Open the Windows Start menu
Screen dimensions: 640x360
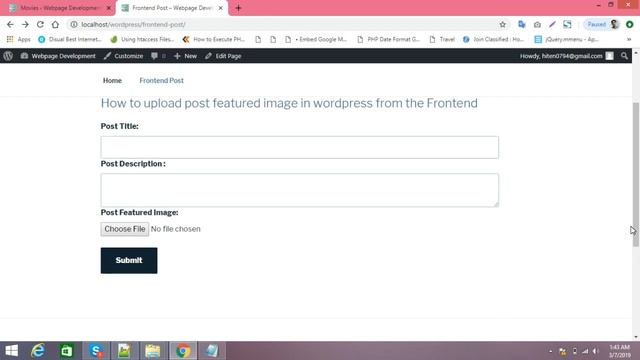[x=11, y=351]
